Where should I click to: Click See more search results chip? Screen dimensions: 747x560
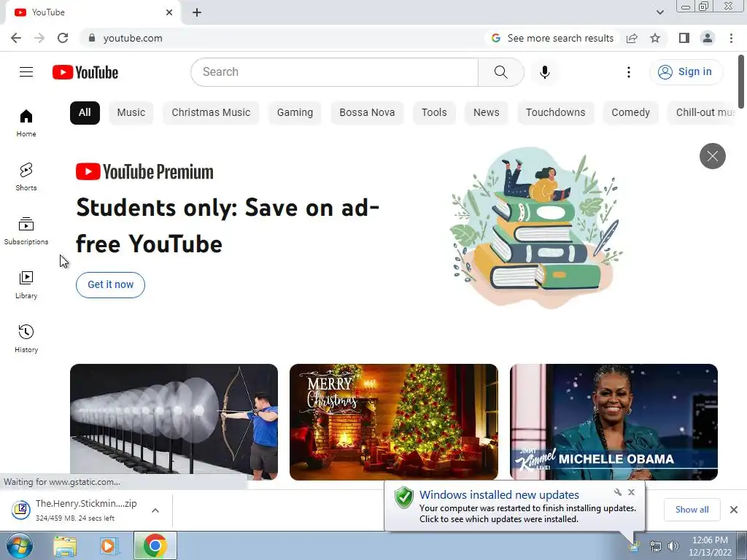coord(553,38)
